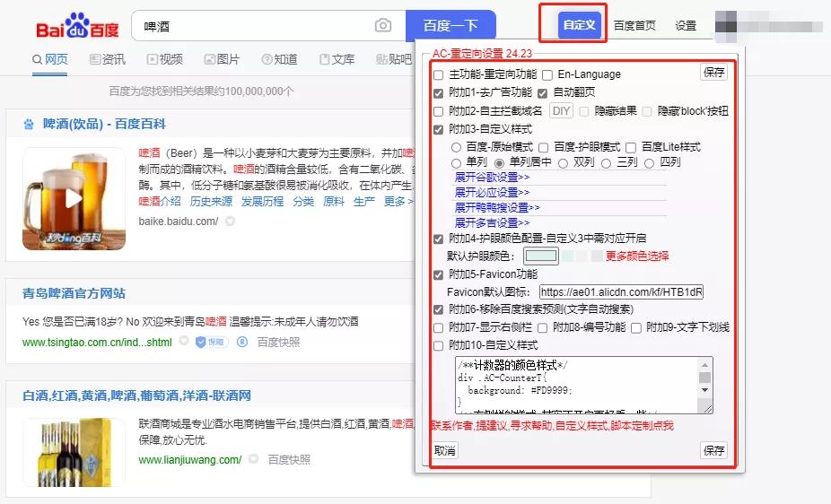Image resolution: width=831 pixels, height=504 pixels.
Task: Select 单列居中 layout radio
Action: pyautogui.click(x=499, y=163)
